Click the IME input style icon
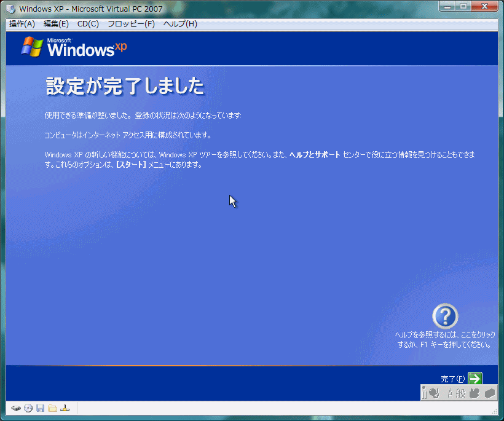The height and width of the screenshot is (421, 504). (x=435, y=393)
